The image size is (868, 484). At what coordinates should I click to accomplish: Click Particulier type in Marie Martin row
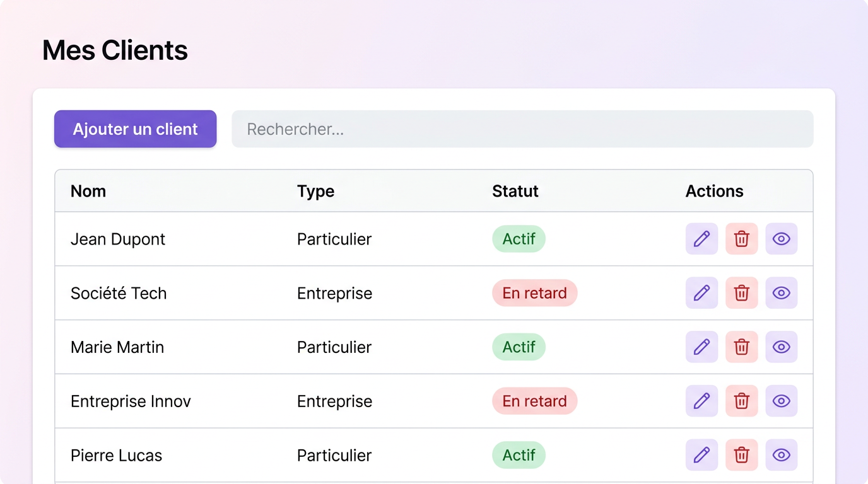(x=334, y=347)
